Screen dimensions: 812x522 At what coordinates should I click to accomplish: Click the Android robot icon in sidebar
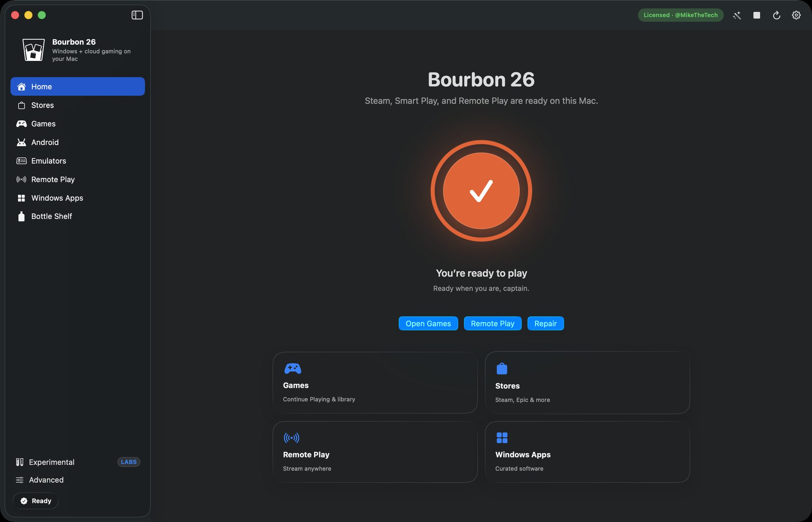pos(22,142)
